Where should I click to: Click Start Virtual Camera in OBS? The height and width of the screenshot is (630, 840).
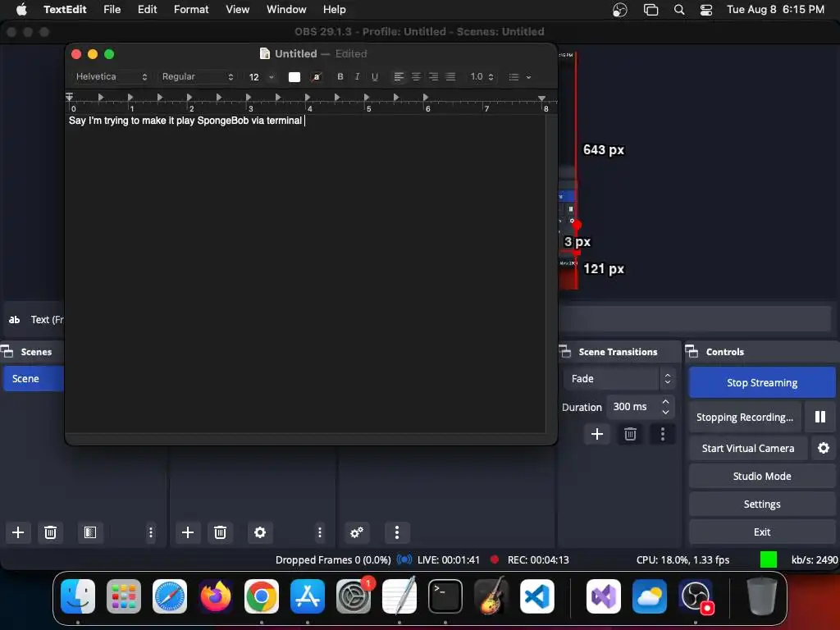[748, 448]
